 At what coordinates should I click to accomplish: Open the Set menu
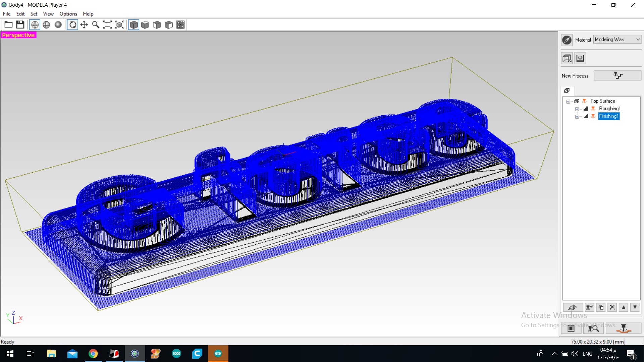click(34, 14)
